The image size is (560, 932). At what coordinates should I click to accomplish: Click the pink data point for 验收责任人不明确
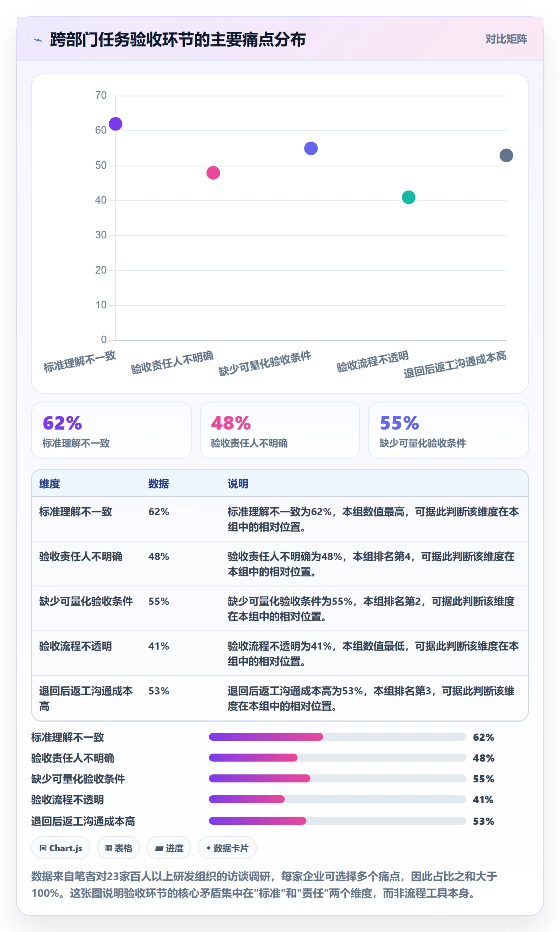pyautogui.click(x=213, y=173)
